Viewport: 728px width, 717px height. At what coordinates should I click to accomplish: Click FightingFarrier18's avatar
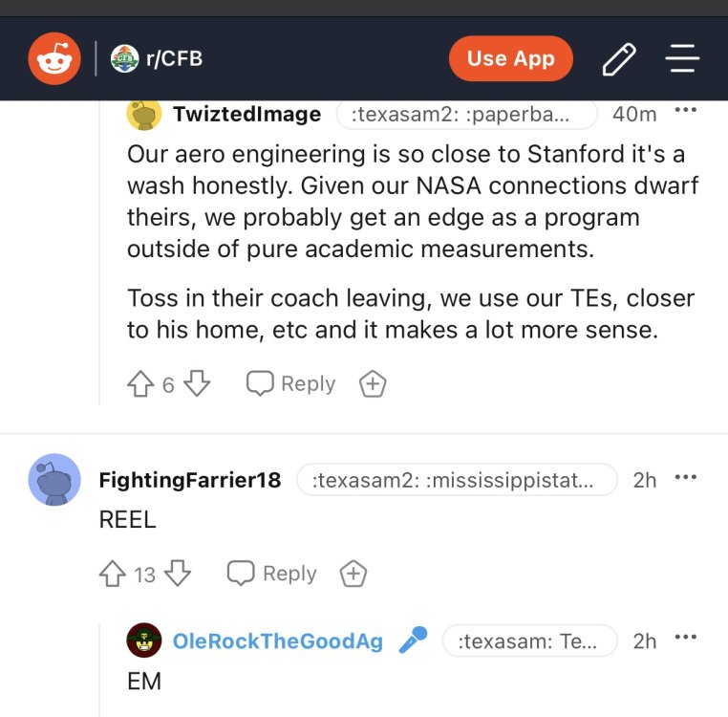click(x=54, y=479)
